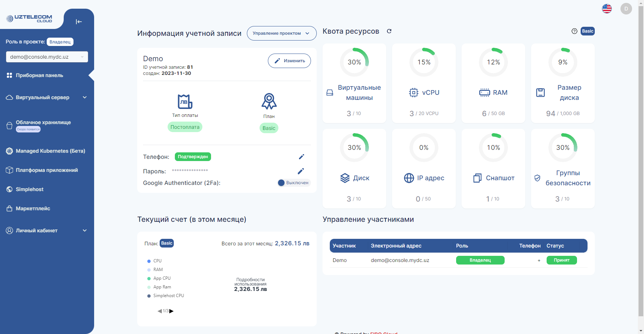Click the Виртуальные машины 30% progress ring
This screenshot has height=334, width=644.
354,62
